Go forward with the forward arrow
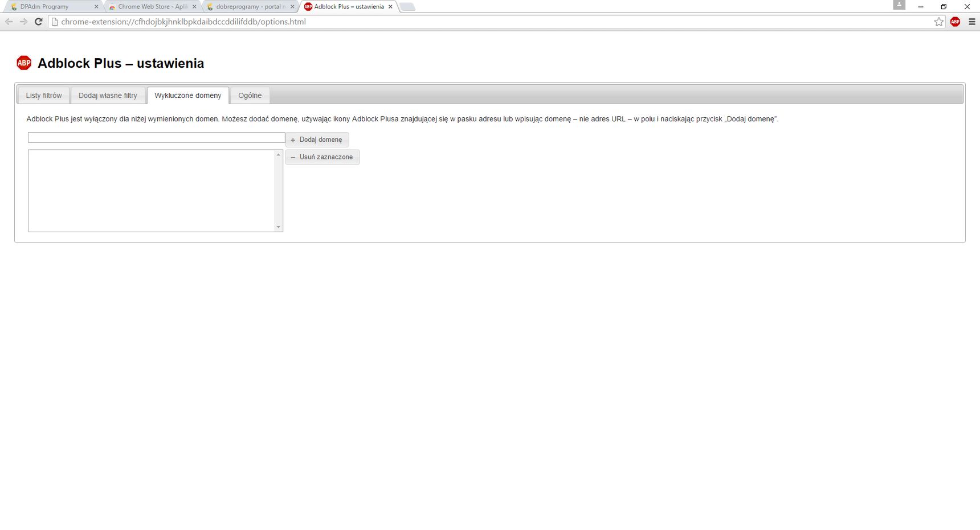The height and width of the screenshot is (530, 980). click(x=23, y=22)
